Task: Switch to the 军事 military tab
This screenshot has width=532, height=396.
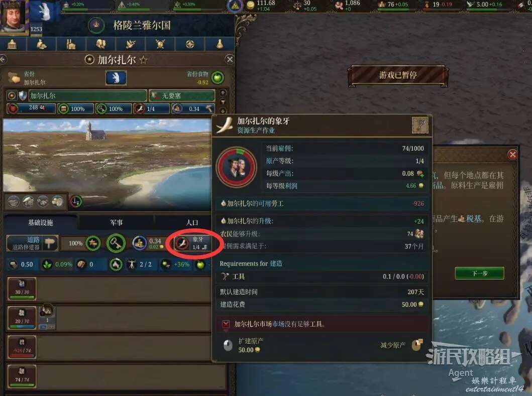Action: [117, 222]
